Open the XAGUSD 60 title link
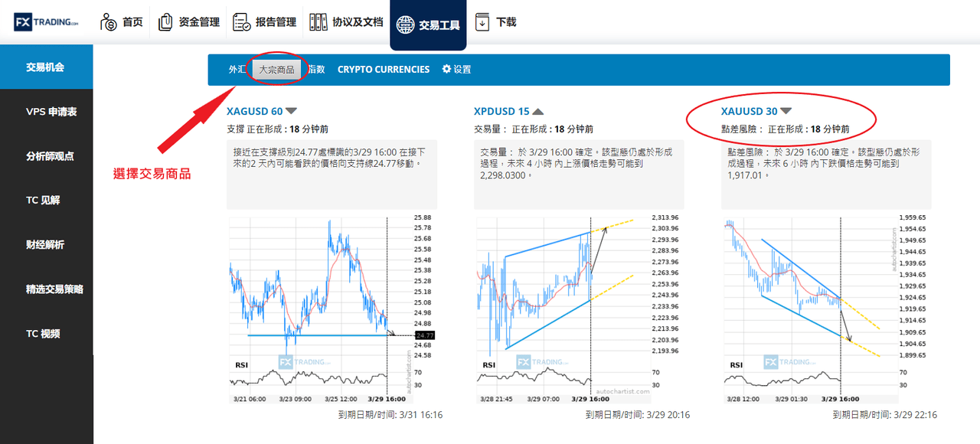This screenshot has height=444, width=980. (255, 112)
